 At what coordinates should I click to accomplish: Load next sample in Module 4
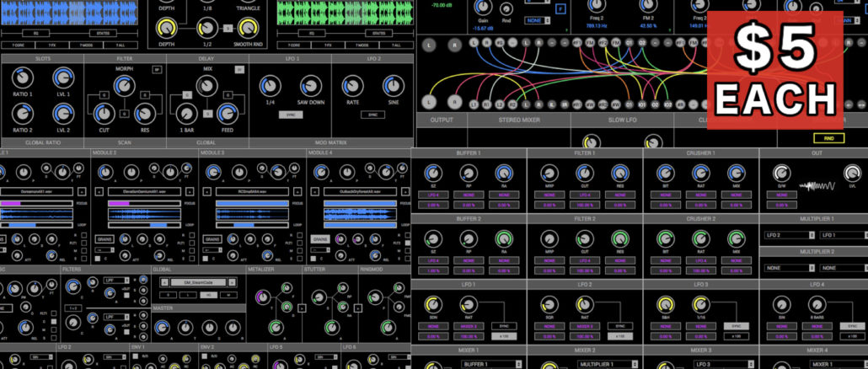[x=405, y=191]
